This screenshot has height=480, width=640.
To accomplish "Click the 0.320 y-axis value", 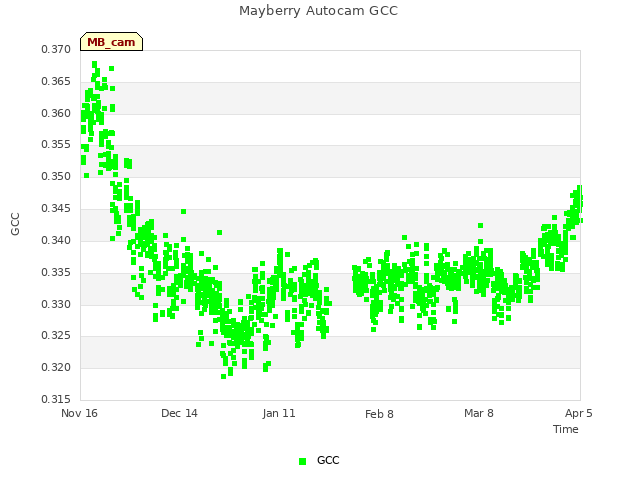I will coord(56,367).
